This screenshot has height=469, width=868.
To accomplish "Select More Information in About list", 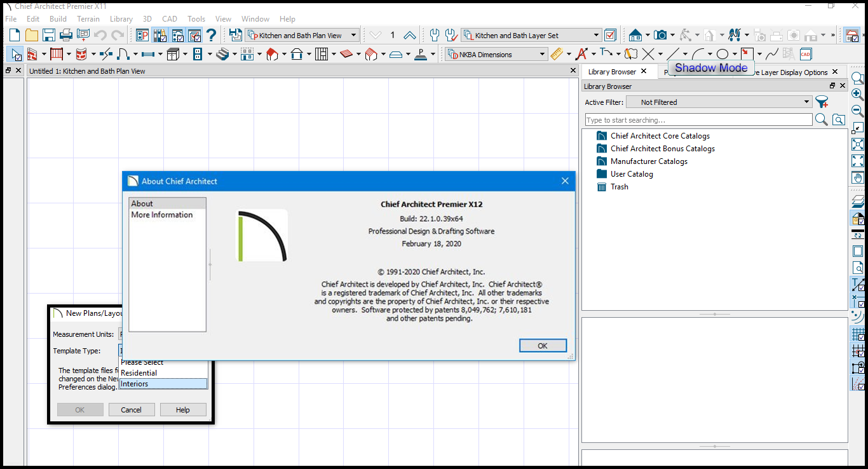I will [x=161, y=215].
